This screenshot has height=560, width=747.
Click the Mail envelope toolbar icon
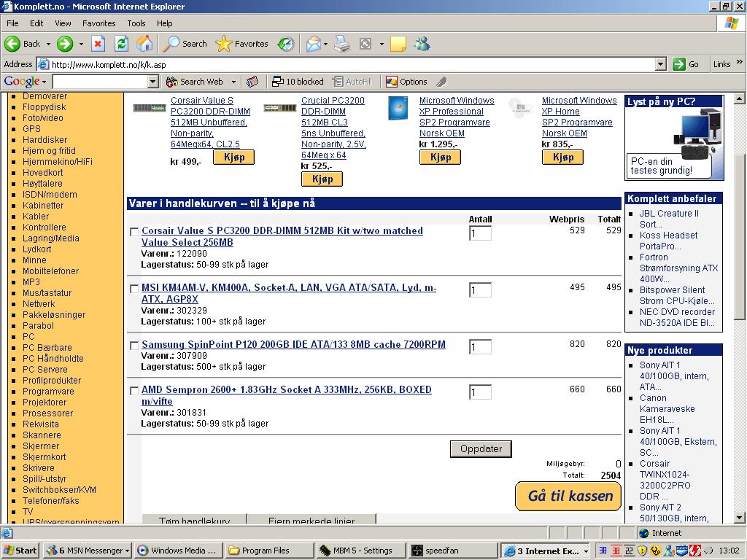pyautogui.click(x=314, y=44)
